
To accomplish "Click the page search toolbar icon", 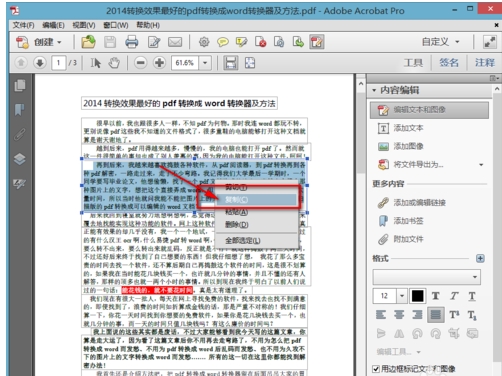I will coord(279,42).
